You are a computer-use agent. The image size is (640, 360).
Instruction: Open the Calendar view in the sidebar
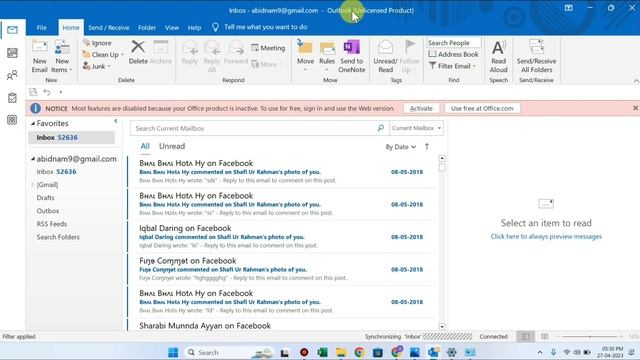click(x=12, y=53)
